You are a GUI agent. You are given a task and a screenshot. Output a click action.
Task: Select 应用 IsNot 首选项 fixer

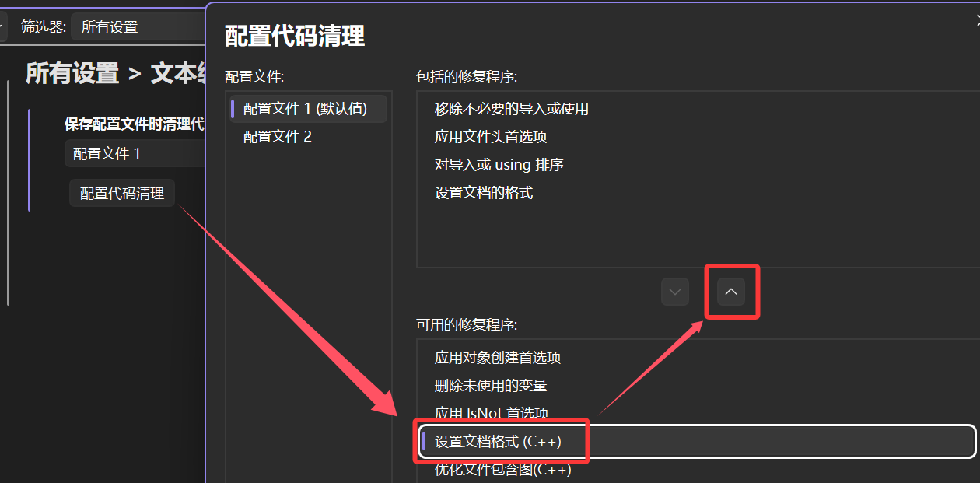tap(492, 413)
